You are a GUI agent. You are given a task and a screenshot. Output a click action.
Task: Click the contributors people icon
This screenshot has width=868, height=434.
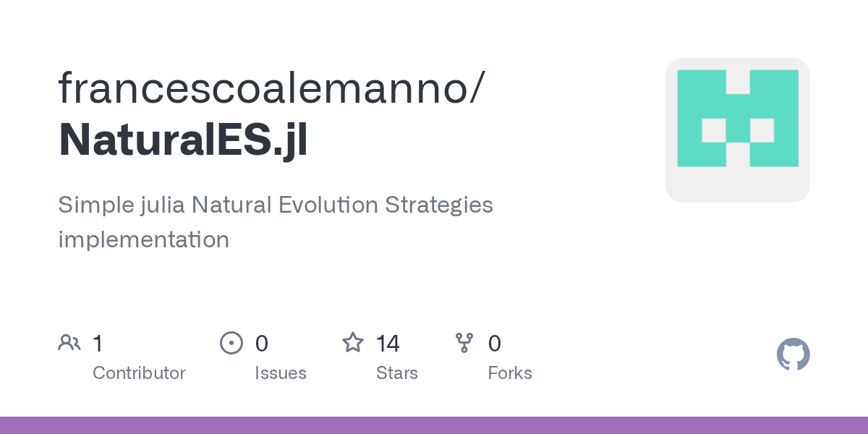69,342
